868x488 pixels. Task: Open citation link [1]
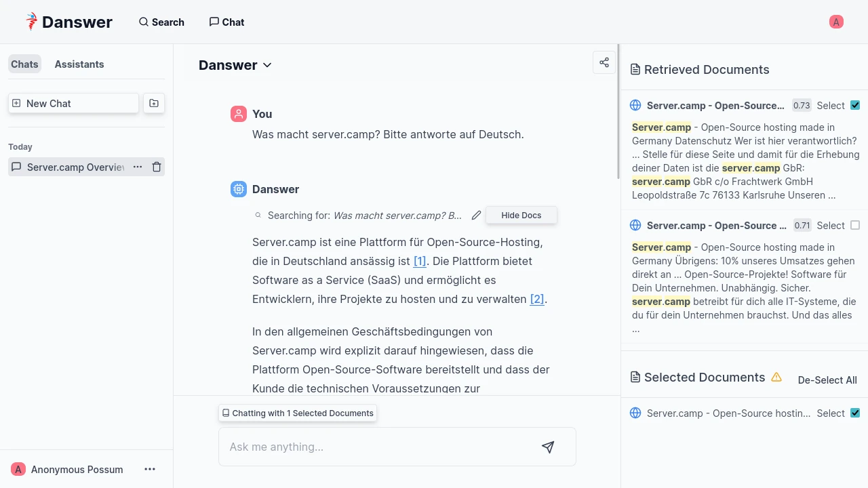click(420, 261)
